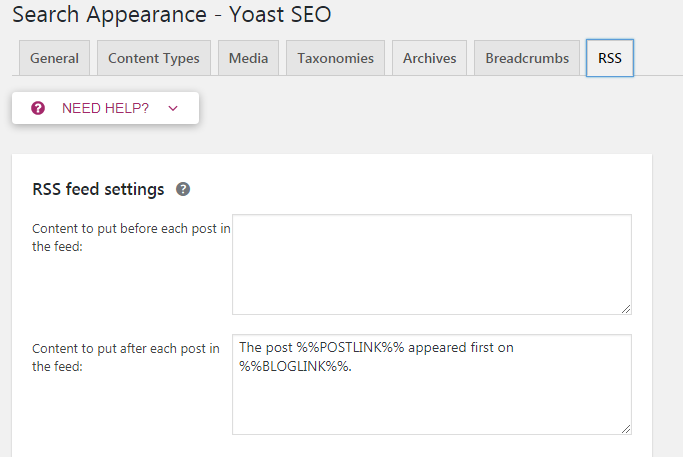Click the NEED HELP? button text
Image resolution: width=683 pixels, height=457 pixels.
(105, 108)
